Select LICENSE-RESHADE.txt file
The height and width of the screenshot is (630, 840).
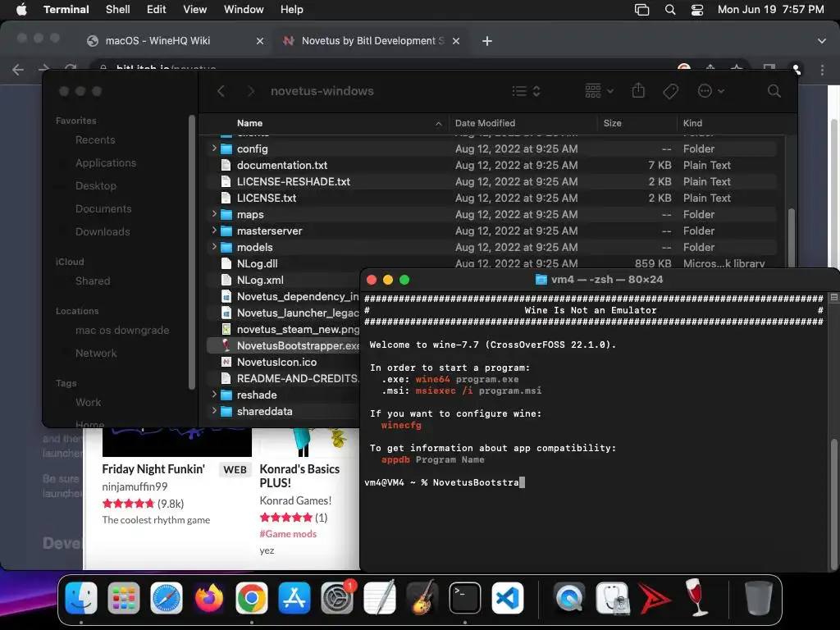click(x=293, y=181)
